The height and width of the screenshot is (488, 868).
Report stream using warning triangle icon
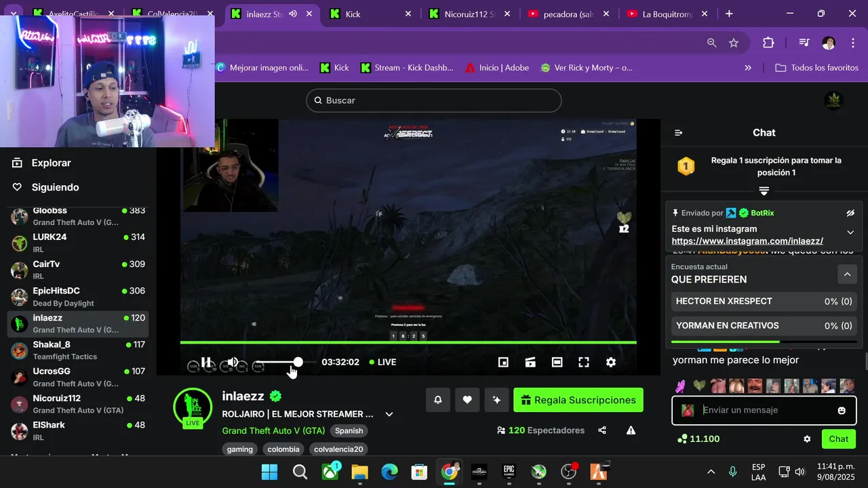point(631,430)
